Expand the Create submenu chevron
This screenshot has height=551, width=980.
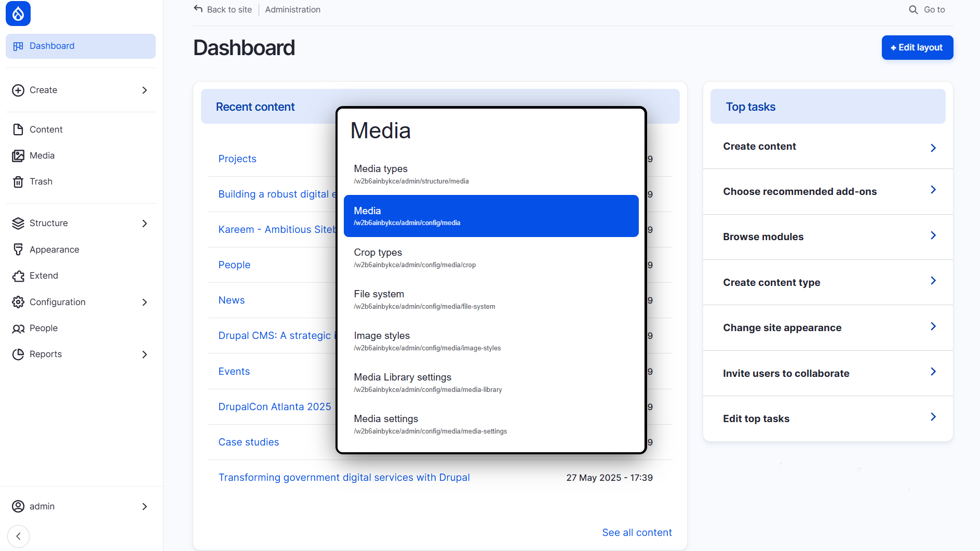(x=144, y=90)
